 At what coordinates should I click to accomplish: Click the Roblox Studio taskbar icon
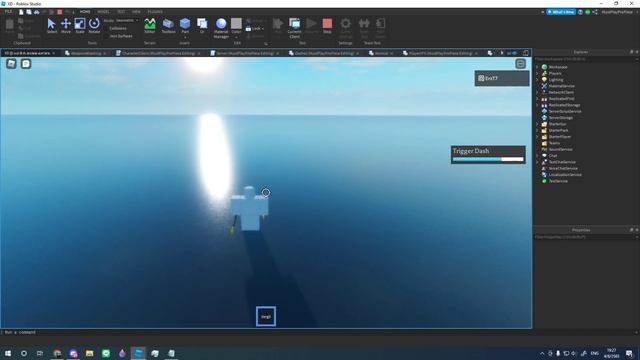click(138, 353)
